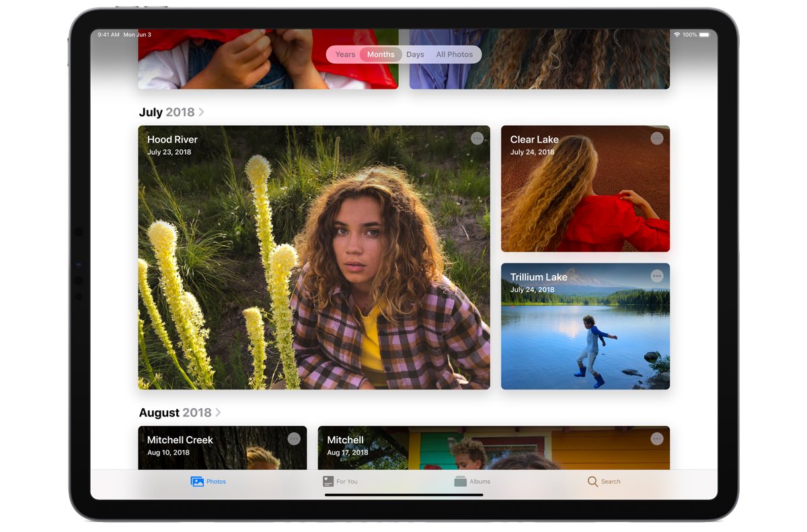Tap the Search magnifier icon
The height and width of the screenshot is (532, 807).
point(592,482)
